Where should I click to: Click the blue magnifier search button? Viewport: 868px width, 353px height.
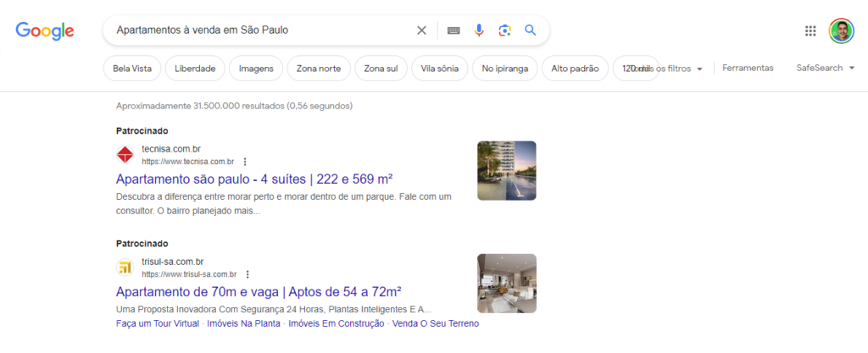point(531,30)
